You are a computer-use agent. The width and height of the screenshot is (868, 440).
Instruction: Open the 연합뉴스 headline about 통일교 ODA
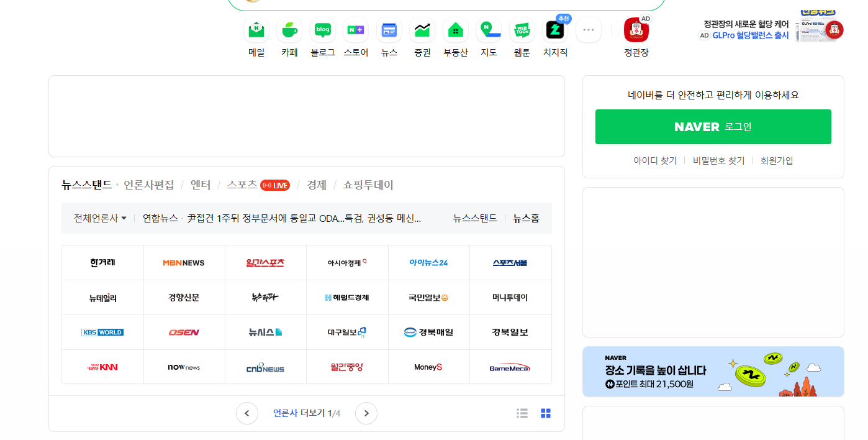(304, 218)
